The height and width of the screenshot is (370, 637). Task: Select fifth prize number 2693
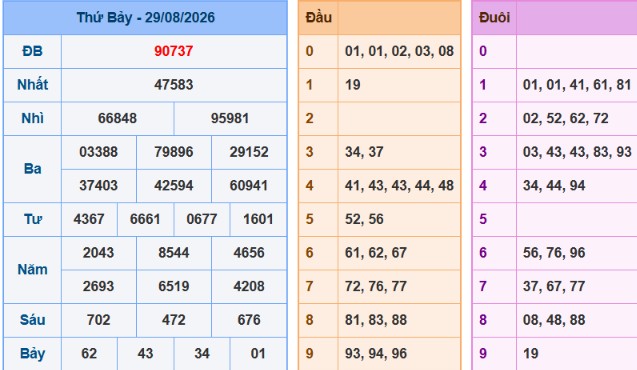99,286
